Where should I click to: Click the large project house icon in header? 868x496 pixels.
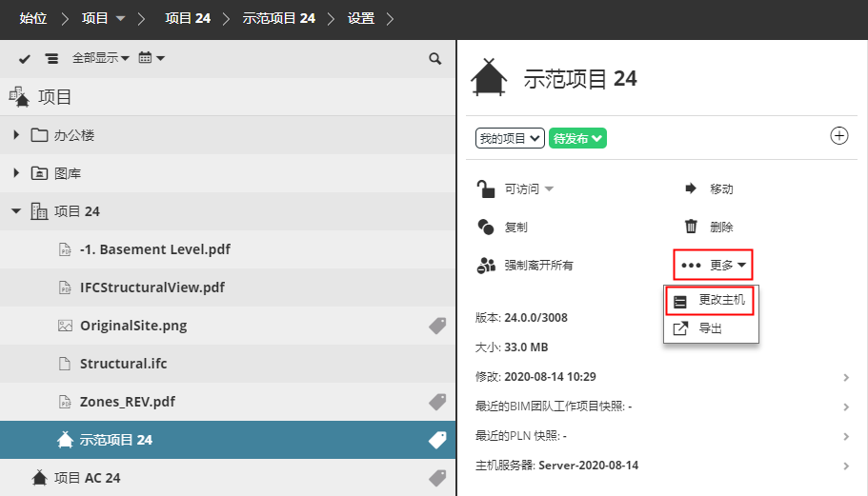[x=489, y=77]
